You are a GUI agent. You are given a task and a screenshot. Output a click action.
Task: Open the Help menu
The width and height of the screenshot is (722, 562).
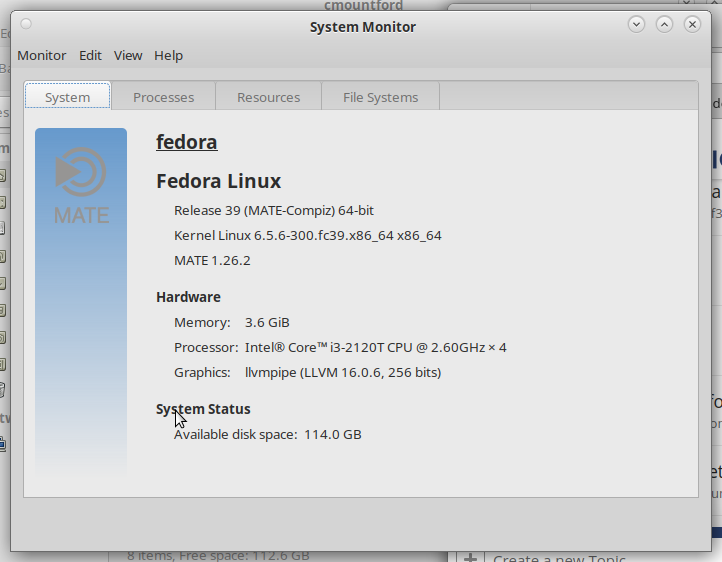pyautogui.click(x=169, y=56)
